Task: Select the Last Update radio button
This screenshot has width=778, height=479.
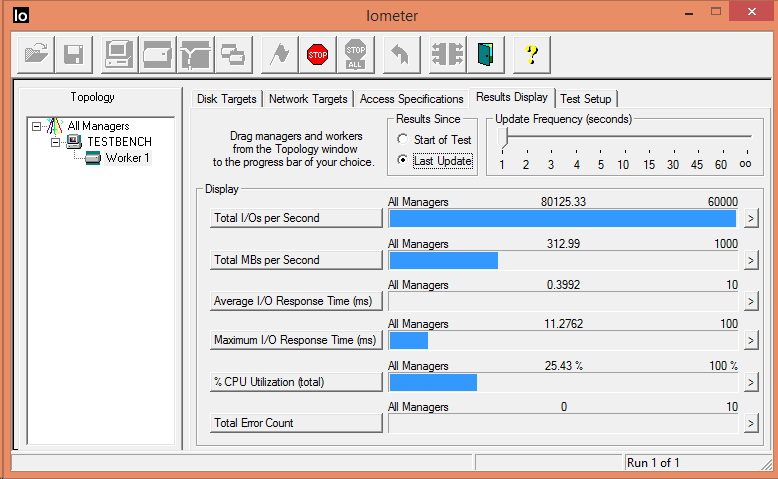Action: (403, 160)
